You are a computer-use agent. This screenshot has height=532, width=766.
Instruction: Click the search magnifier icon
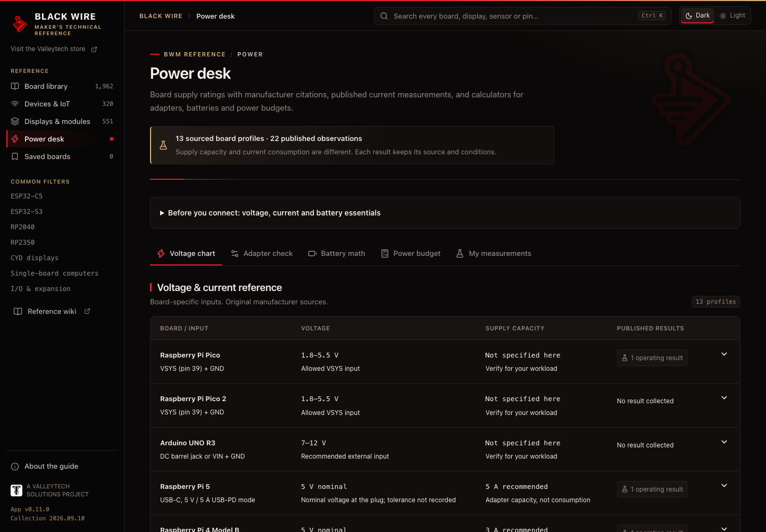pyautogui.click(x=384, y=16)
